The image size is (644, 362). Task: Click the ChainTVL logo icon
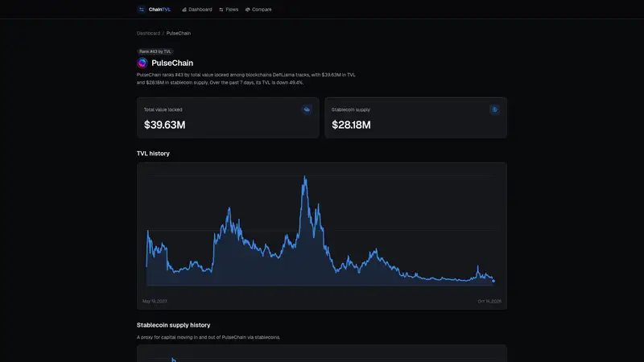click(142, 10)
